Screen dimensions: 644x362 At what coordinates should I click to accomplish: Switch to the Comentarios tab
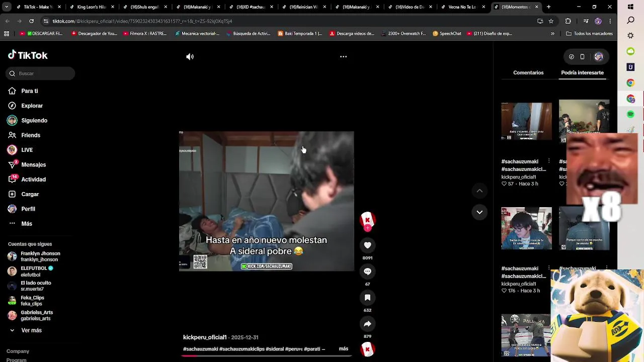(x=528, y=73)
